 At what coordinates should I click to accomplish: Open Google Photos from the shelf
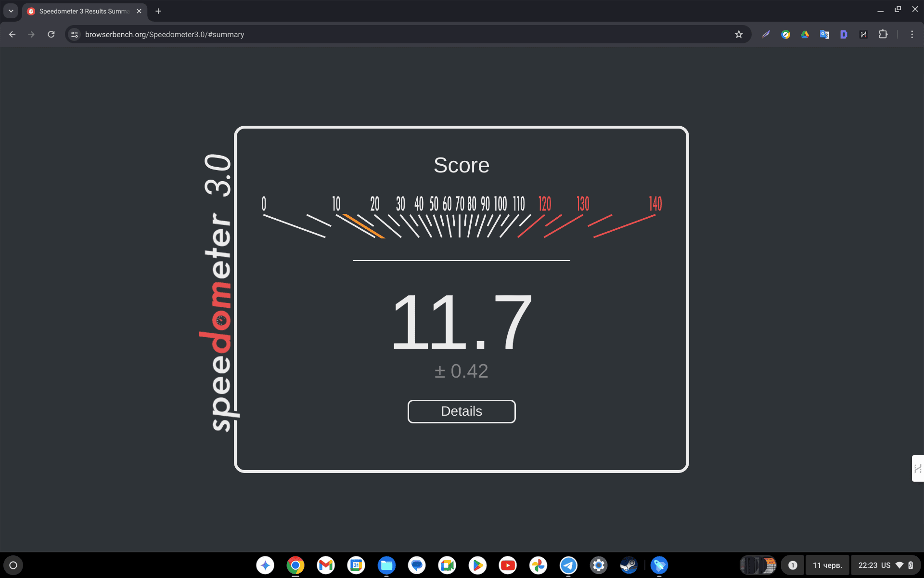[x=538, y=565]
